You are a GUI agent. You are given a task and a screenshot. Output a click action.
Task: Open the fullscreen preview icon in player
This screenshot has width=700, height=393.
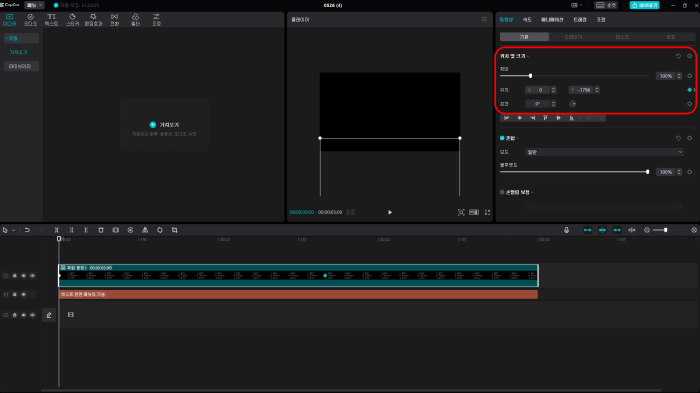click(x=488, y=212)
